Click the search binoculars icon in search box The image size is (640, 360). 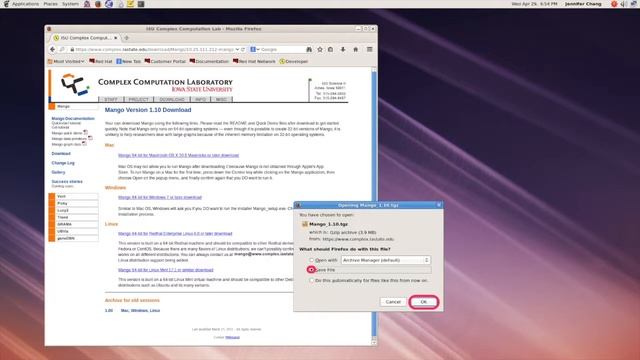click(x=309, y=49)
